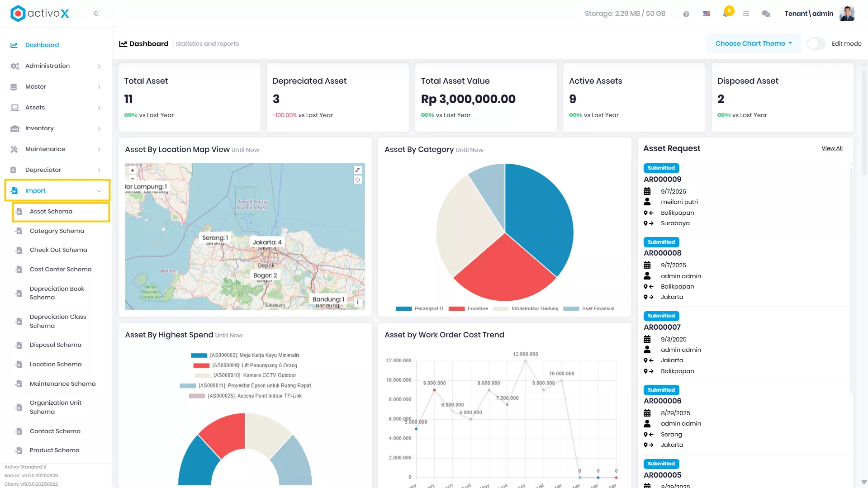The height and width of the screenshot is (488, 868).
Task: Click the Dashboard chart icon in sidebar
Action: pyautogui.click(x=14, y=45)
